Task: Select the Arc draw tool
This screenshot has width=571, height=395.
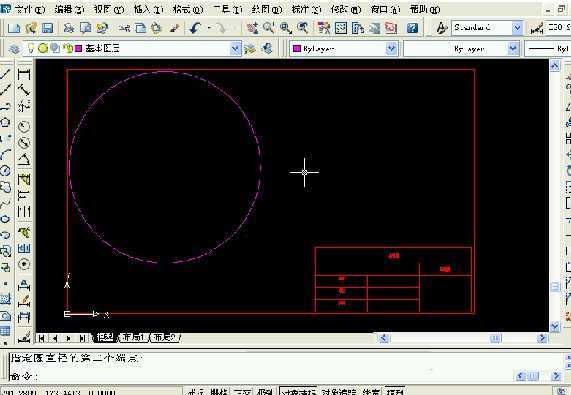Action: tap(5, 154)
